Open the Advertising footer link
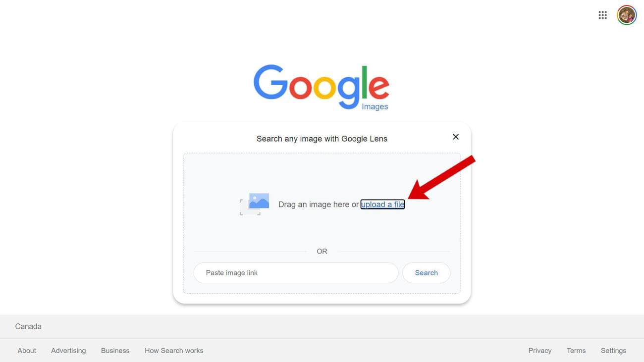The width and height of the screenshot is (644, 362). pos(68,351)
